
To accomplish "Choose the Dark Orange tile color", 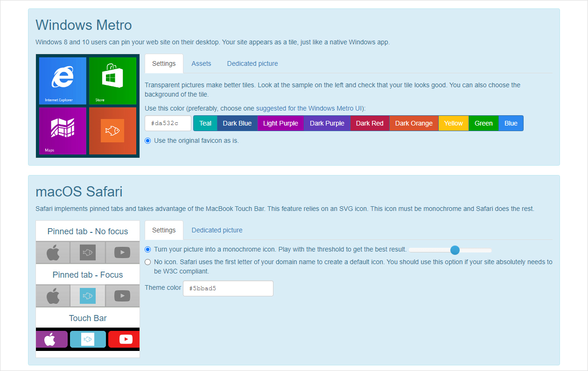I will point(414,123).
